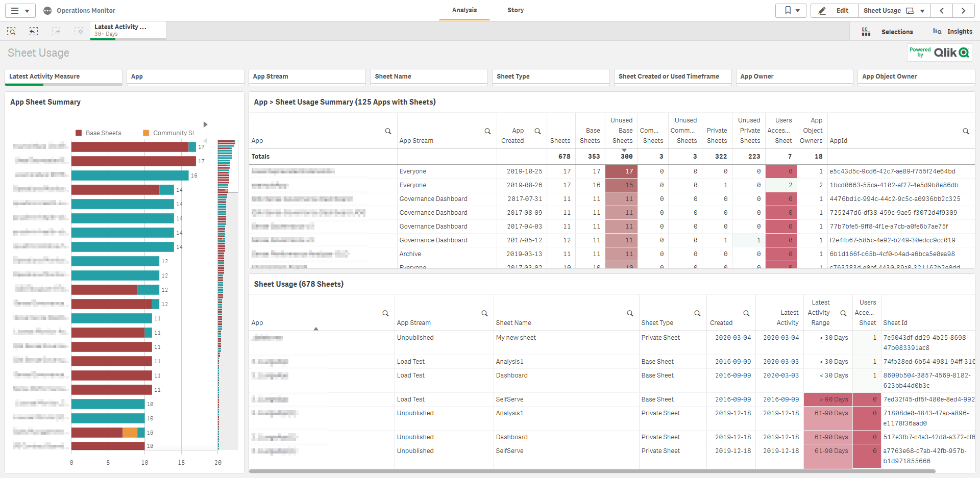Screen dimensions: 980x478
Task: Click the Base Sheets legend swatch
Action: click(79, 133)
